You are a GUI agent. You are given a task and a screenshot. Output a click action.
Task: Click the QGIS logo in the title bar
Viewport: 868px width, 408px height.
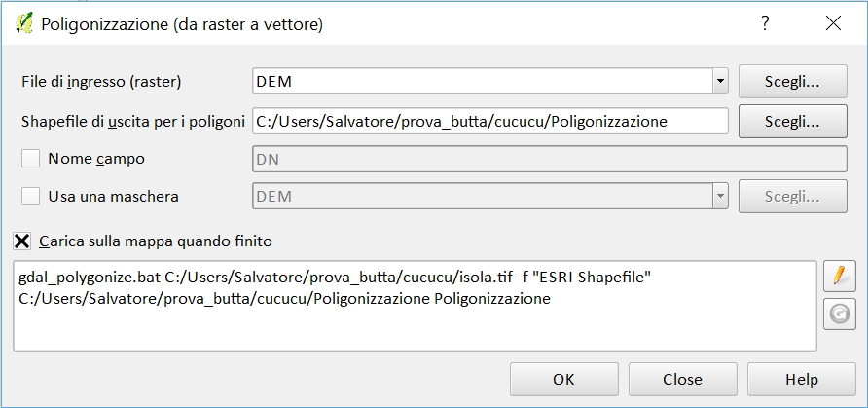(x=23, y=24)
